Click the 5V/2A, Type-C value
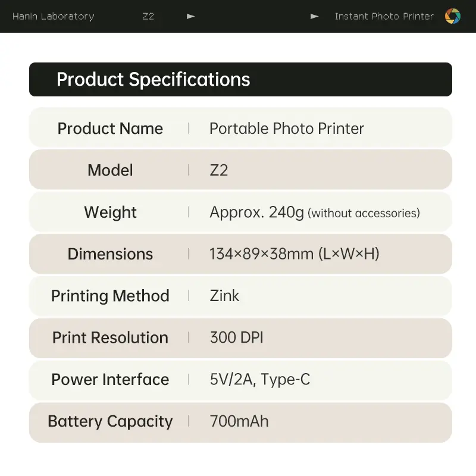 point(259,380)
